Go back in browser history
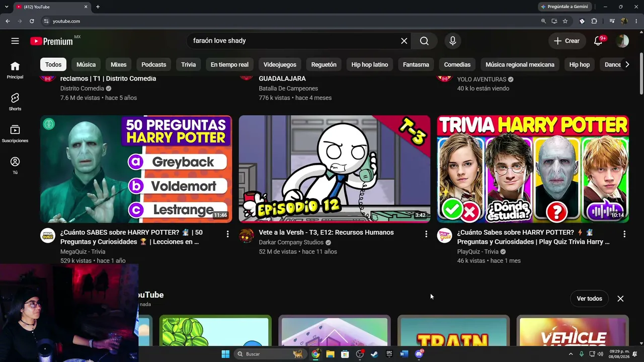The height and width of the screenshot is (362, 644). (8, 21)
